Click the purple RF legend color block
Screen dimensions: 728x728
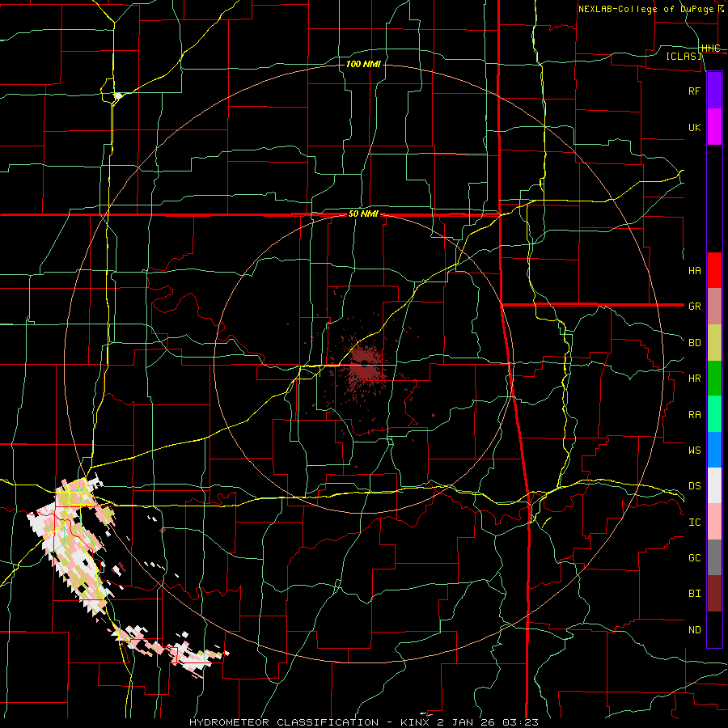coord(714,91)
